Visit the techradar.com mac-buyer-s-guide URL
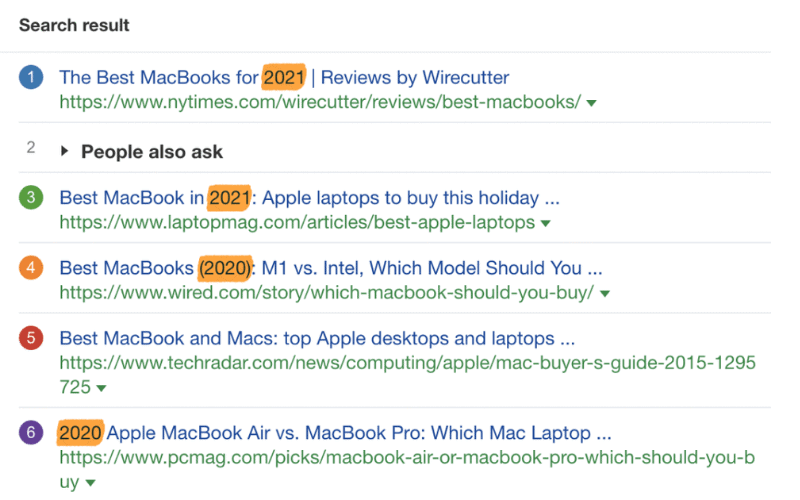 pos(407,375)
